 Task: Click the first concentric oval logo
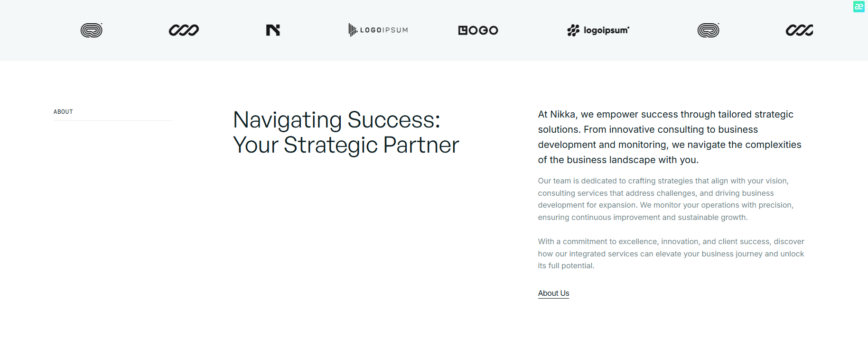click(92, 30)
